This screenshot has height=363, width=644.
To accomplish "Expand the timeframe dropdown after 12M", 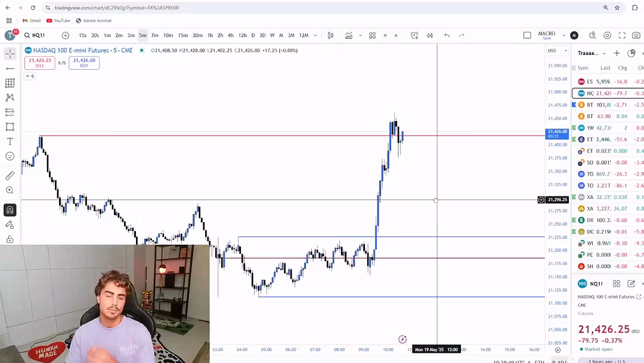I will click(314, 35).
